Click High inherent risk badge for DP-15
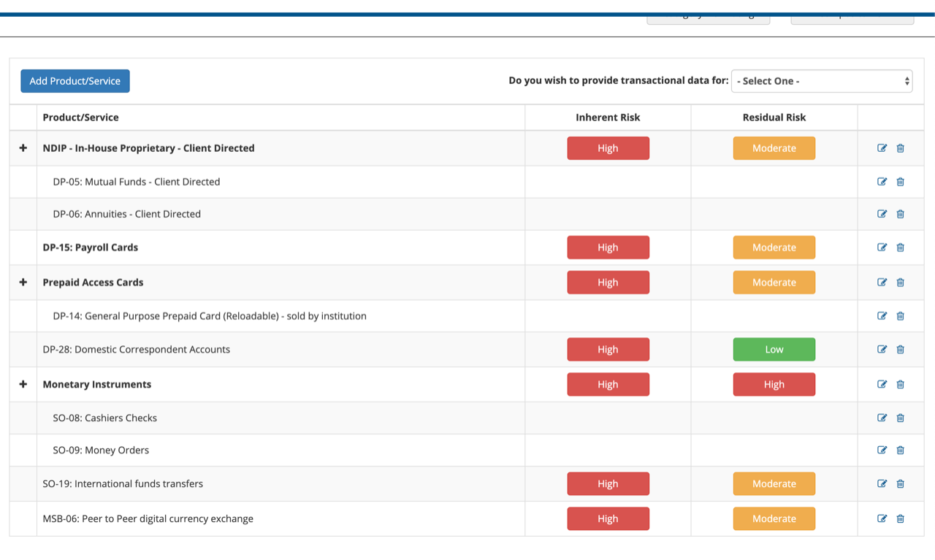 tap(608, 247)
